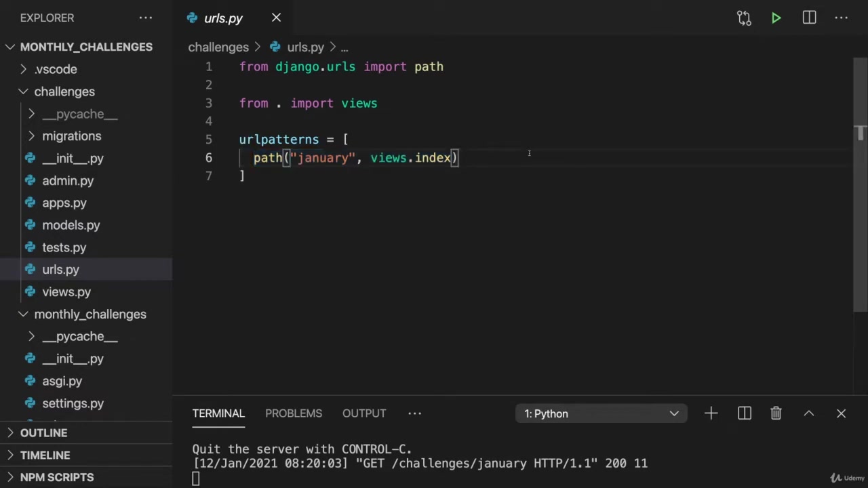This screenshot has width=868, height=488.
Task: Switch to the OUTPUT tab
Action: pyautogui.click(x=364, y=413)
